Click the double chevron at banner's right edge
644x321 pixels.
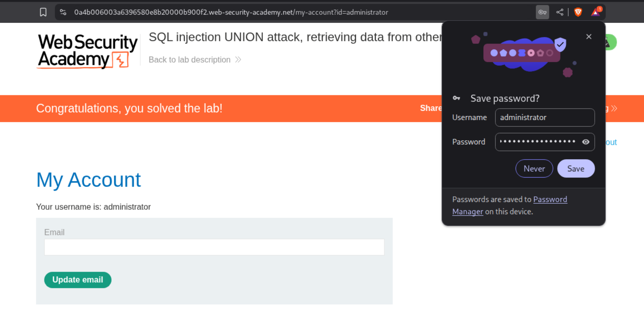(614, 108)
